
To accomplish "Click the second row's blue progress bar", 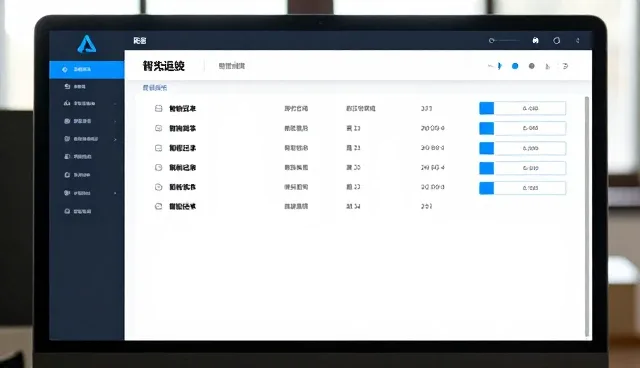I will (522, 128).
